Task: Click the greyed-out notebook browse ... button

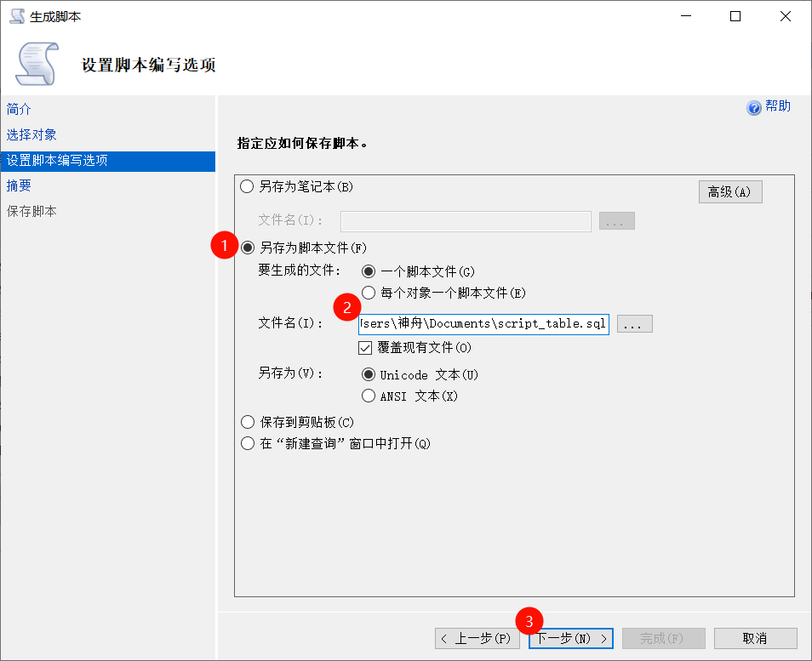Action: (x=617, y=221)
